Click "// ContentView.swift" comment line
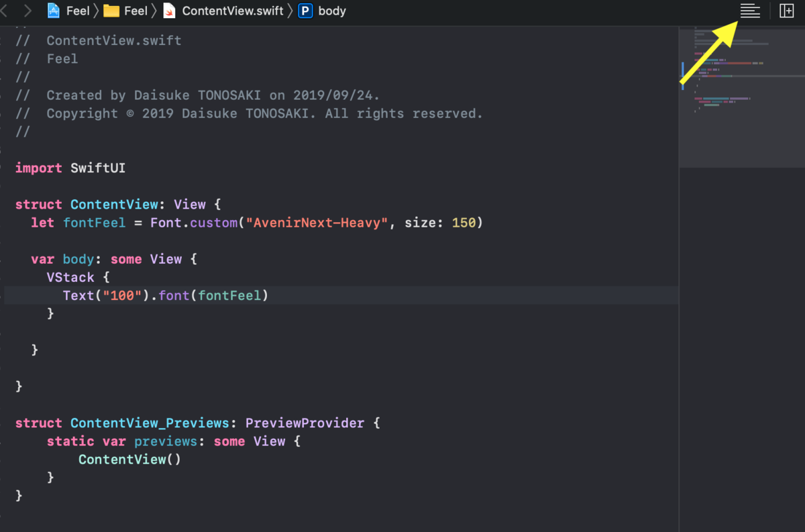Image resolution: width=805 pixels, height=532 pixels. pos(98,41)
